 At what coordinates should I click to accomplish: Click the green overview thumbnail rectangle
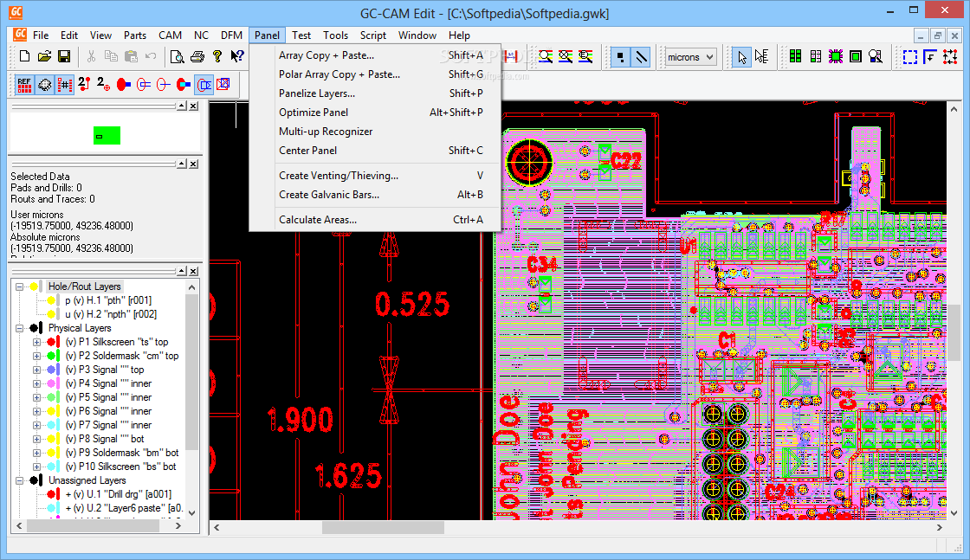click(107, 135)
